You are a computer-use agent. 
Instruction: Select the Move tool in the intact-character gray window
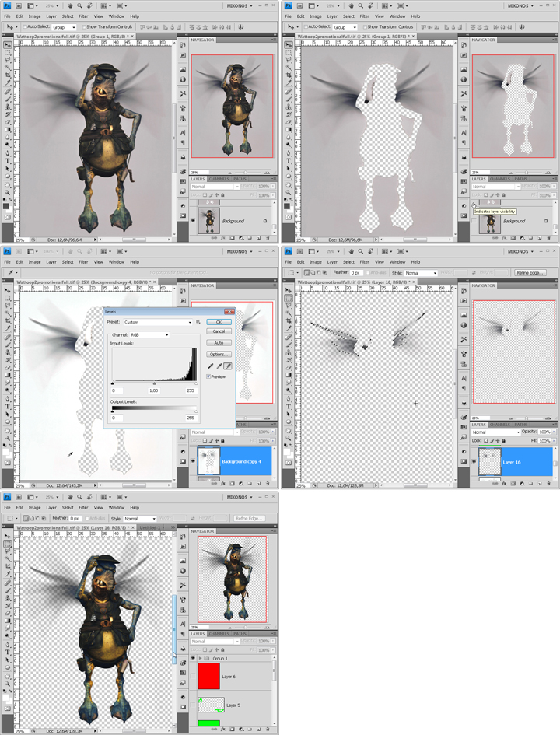click(8, 45)
